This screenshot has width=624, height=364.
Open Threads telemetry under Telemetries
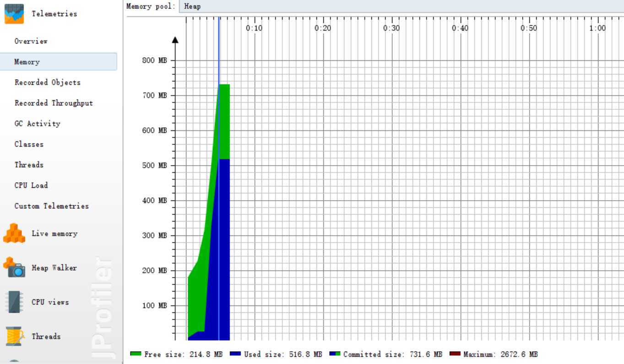[29, 165]
